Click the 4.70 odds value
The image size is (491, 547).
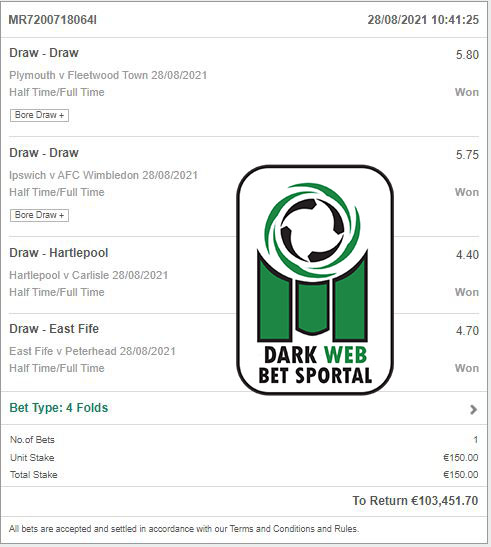point(467,331)
